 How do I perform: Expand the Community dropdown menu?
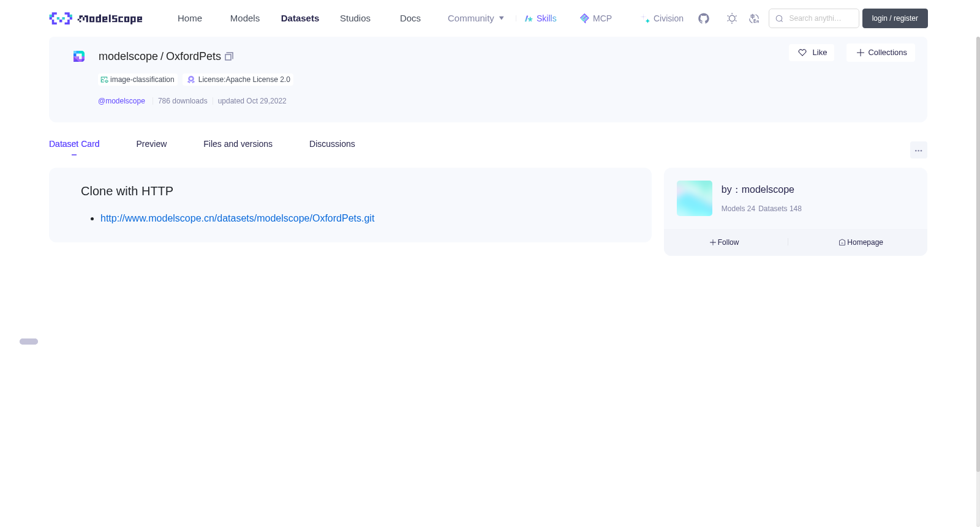(476, 18)
